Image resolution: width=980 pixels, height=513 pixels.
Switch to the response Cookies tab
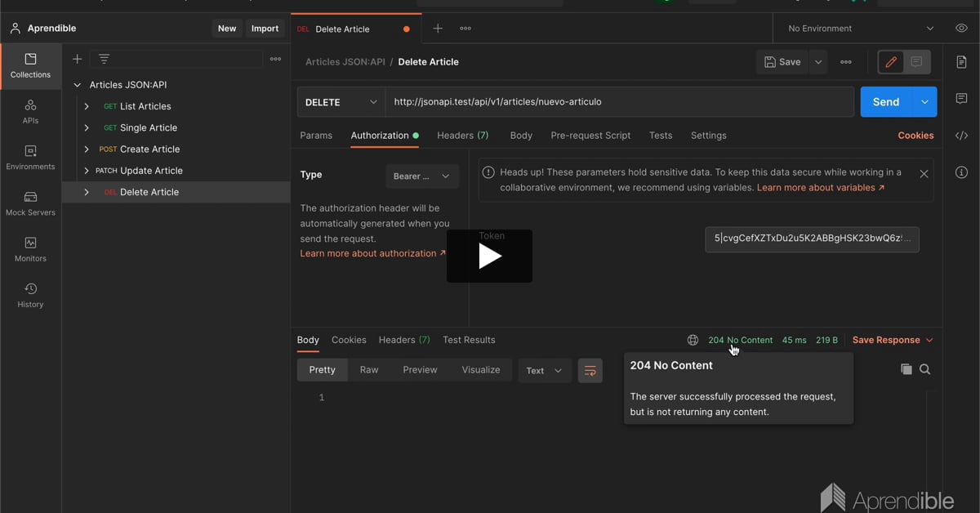coord(349,340)
